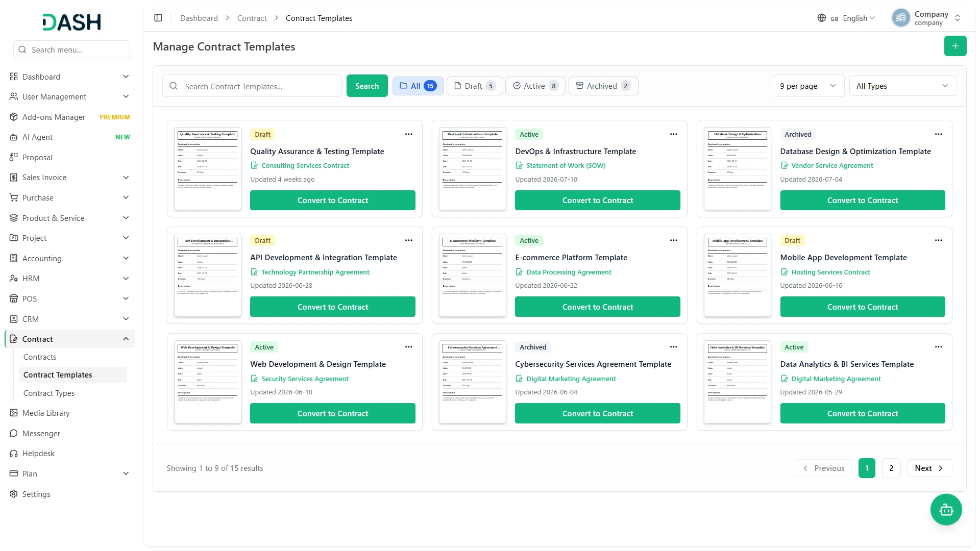This screenshot has height=551, width=980.
Task: Go to page 2 of results
Action: (x=891, y=468)
